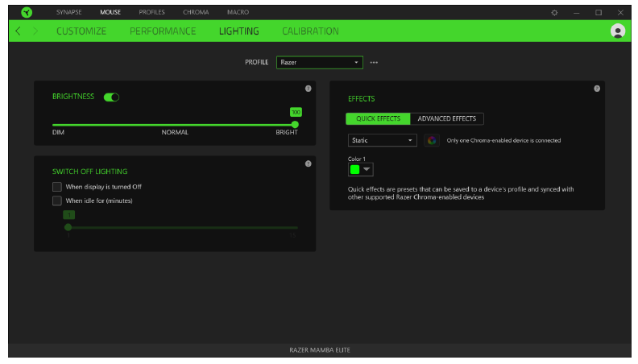The height and width of the screenshot is (364, 638).
Task: Select the Lighting subtab
Action: pos(238,31)
